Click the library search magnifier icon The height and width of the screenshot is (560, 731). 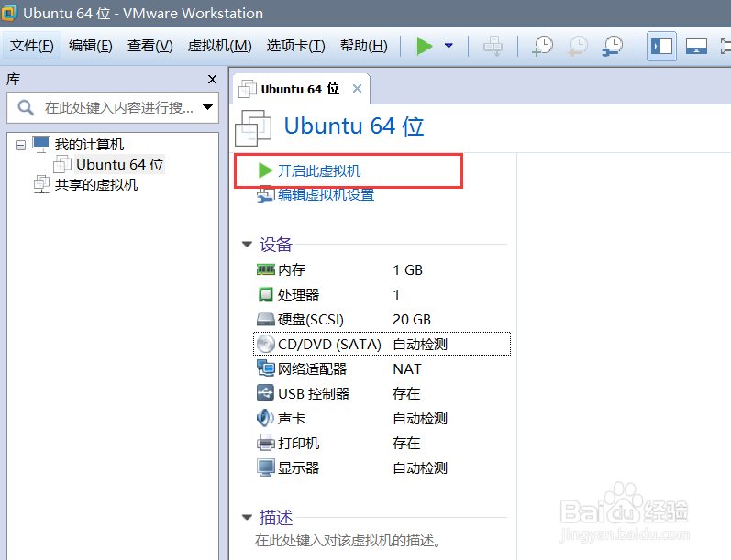click(25, 107)
